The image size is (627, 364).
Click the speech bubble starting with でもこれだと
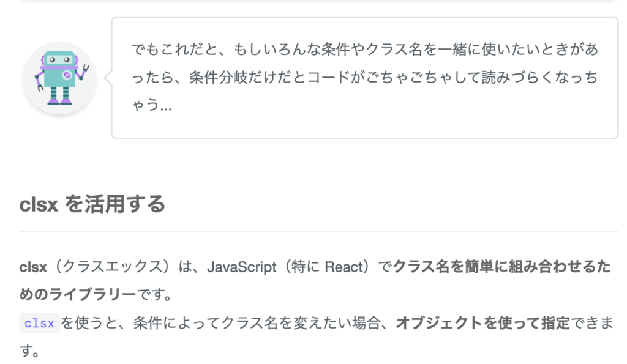pyautogui.click(x=365, y=78)
